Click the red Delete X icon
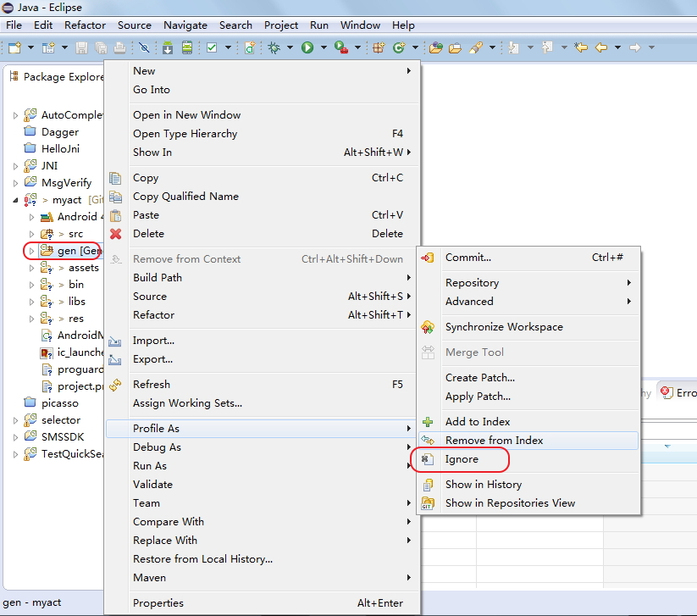The image size is (697, 616). pos(115,234)
